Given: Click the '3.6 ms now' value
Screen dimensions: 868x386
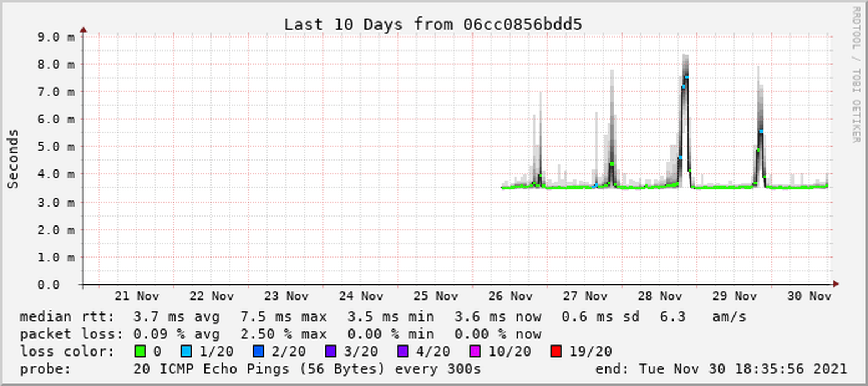Looking at the screenshot, I should tap(498, 317).
